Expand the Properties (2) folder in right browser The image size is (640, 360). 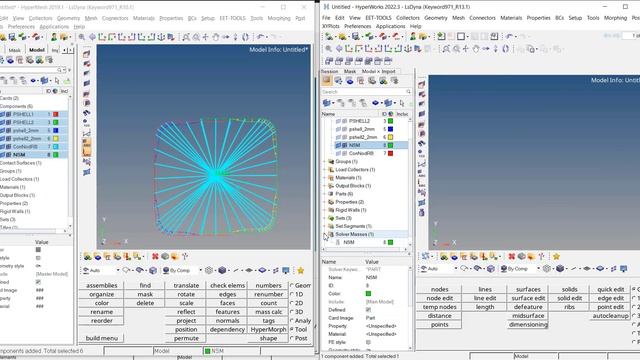(325, 202)
